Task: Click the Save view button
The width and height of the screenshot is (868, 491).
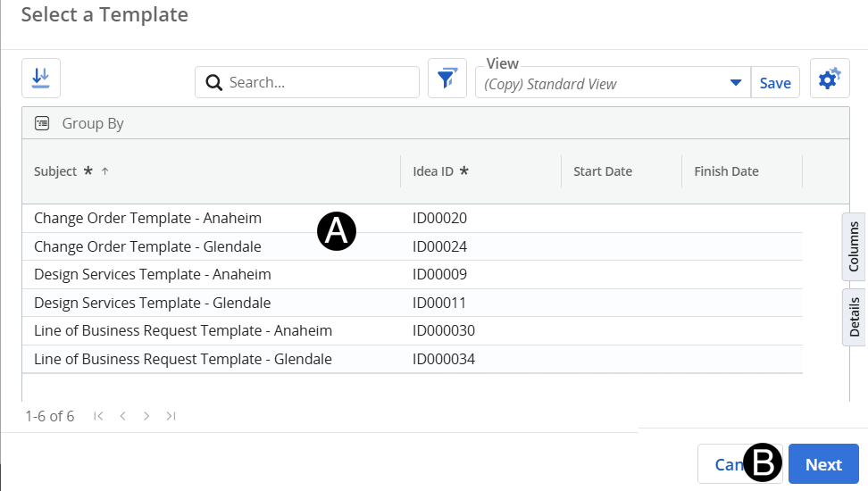Action: click(x=775, y=83)
